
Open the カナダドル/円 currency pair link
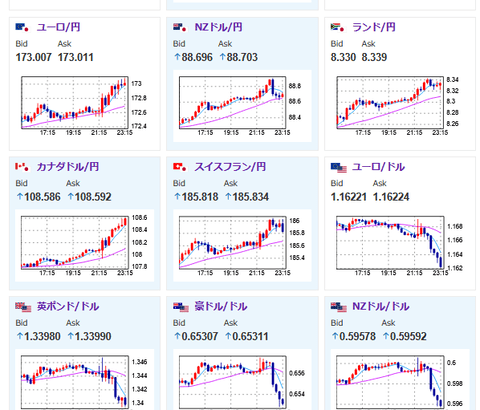68,167
